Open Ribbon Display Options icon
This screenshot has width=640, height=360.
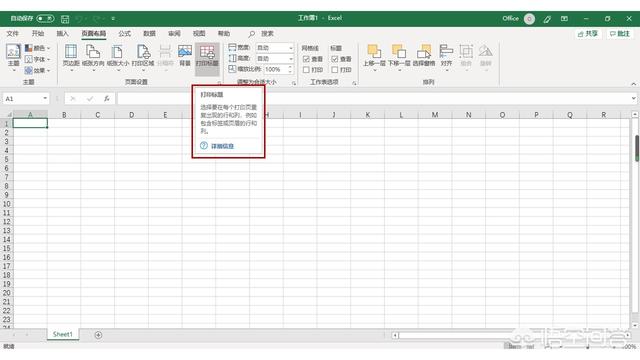click(564, 19)
